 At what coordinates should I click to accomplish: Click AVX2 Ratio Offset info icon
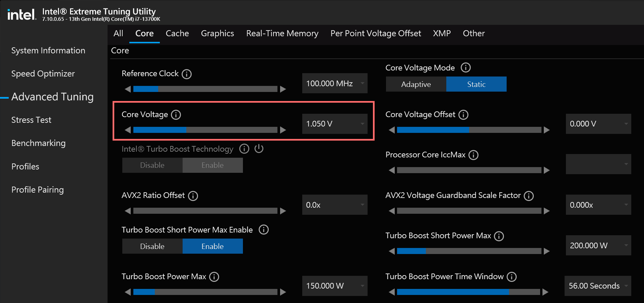[x=193, y=196]
